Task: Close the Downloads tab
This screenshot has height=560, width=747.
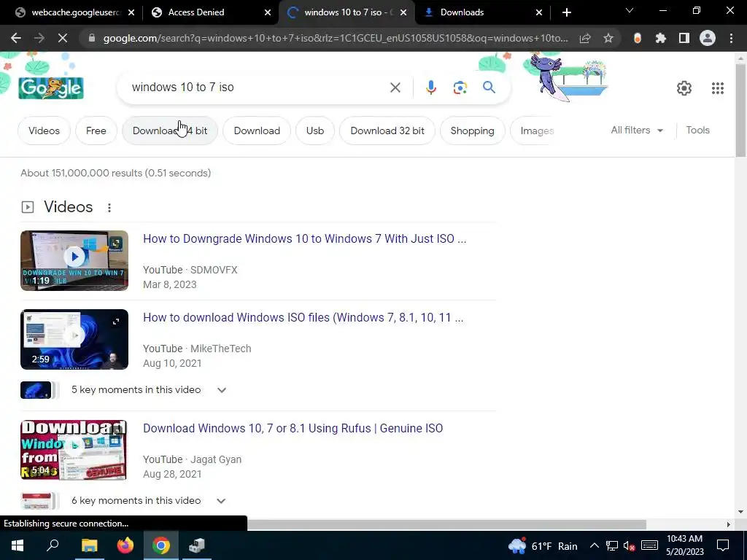Action: click(539, 12)
